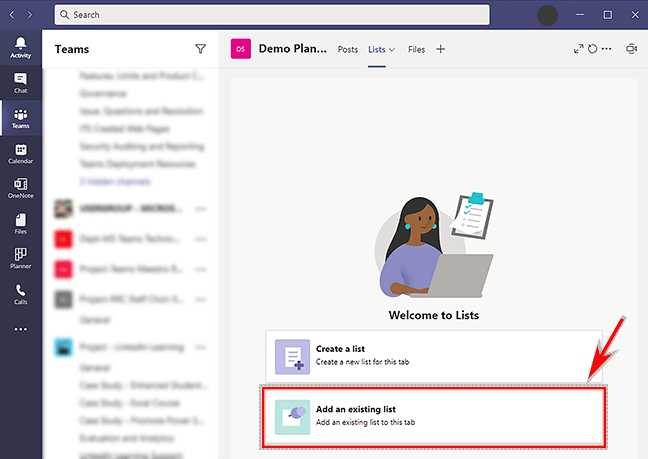
Task: Click the add a tab plus icon
Action: point(441,49)
